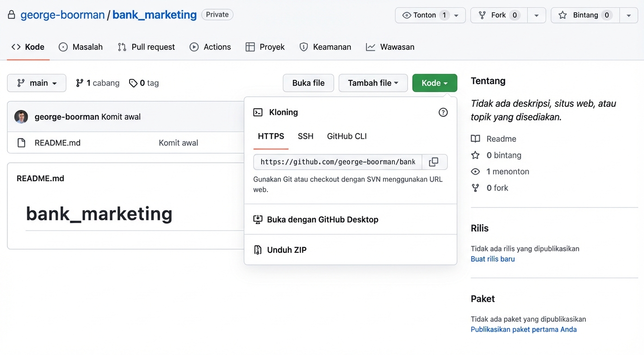This screenshot has height=355, width=644.
Task: Click the private repository lock icon
Action: [x=12, y=15]
